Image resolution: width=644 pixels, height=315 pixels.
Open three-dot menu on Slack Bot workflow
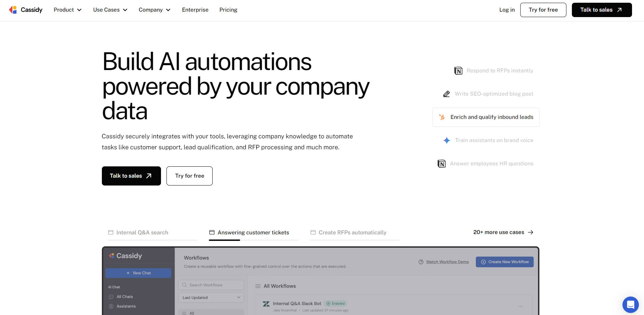[x=520, y=306]
